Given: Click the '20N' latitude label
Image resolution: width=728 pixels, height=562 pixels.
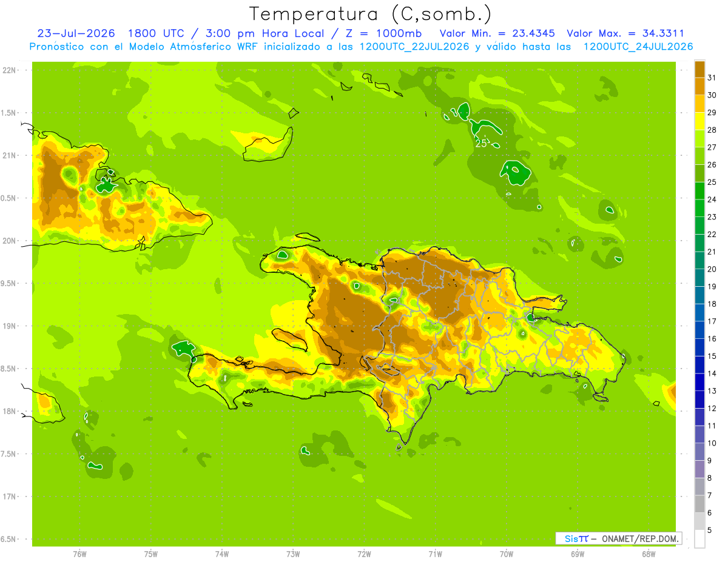Looking at the screenshot, I should tap(10, 241).
